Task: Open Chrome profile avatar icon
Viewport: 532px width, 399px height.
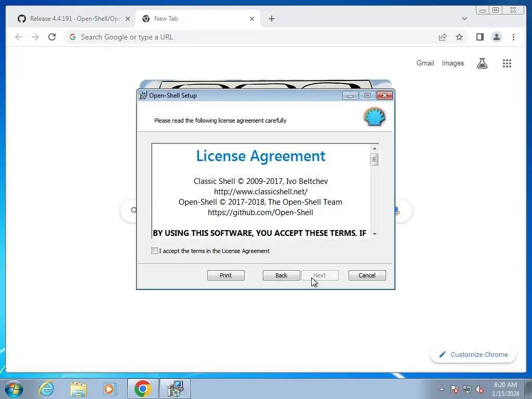Action: 496,37
